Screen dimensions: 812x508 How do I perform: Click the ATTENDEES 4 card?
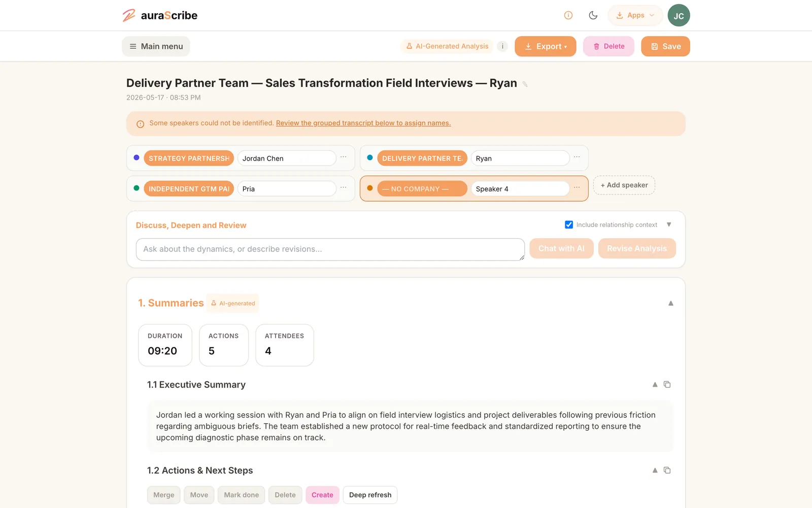285,345
